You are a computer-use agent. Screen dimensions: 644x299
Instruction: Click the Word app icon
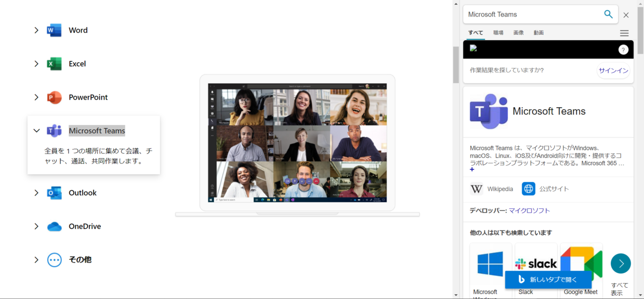click(x=54, y=31)
